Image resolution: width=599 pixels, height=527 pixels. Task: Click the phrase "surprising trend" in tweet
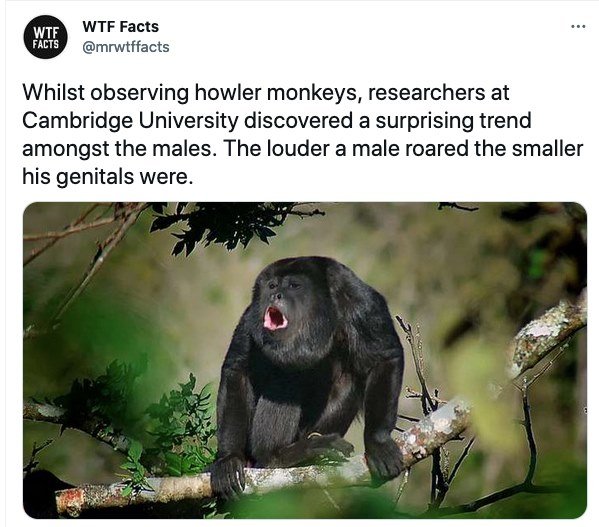tap(453, 121)
